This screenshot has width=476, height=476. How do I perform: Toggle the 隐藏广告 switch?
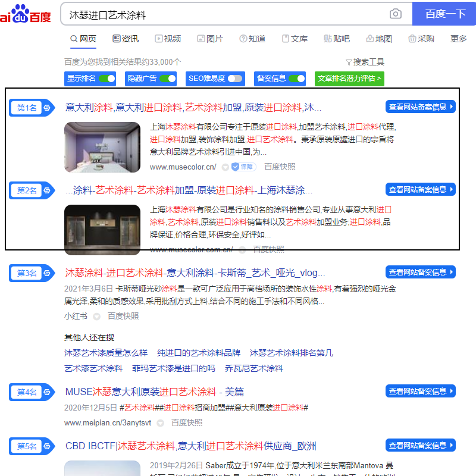pos(168,79)
